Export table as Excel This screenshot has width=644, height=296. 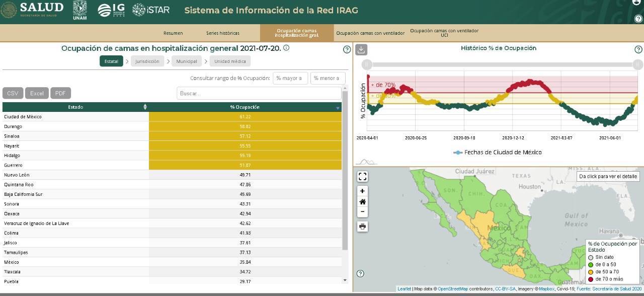[x=37, y=93]
